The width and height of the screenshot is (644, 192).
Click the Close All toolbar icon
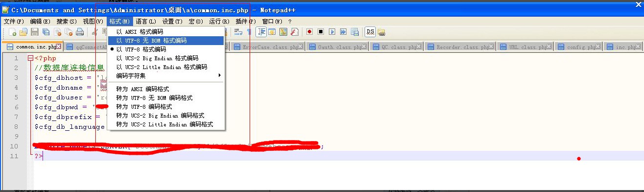coord(69,32)
